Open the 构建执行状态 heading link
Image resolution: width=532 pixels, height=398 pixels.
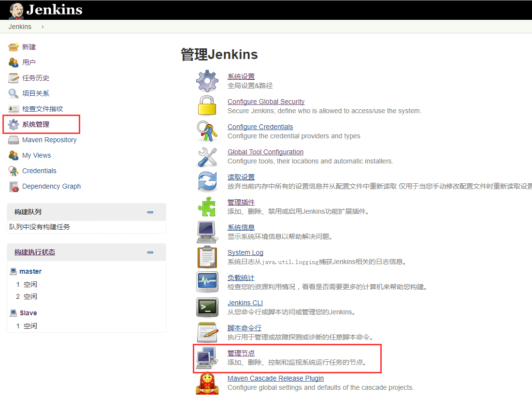(35, 252)
